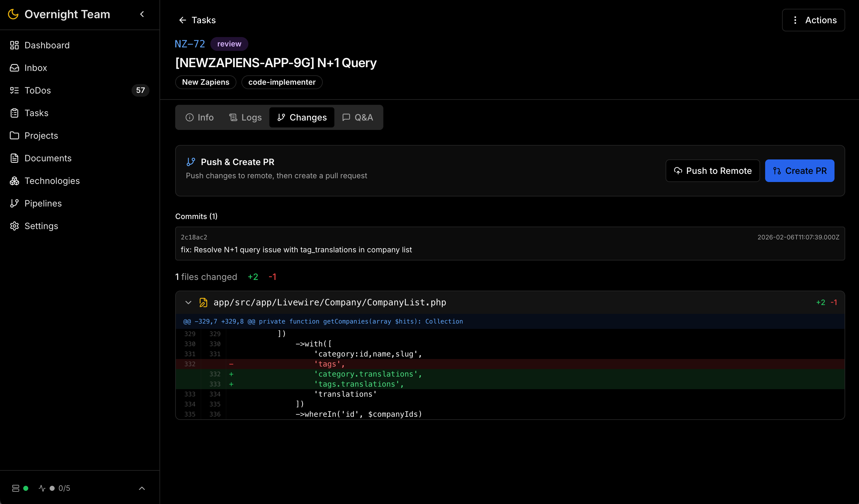Click the Create PR button

point(799,171)
